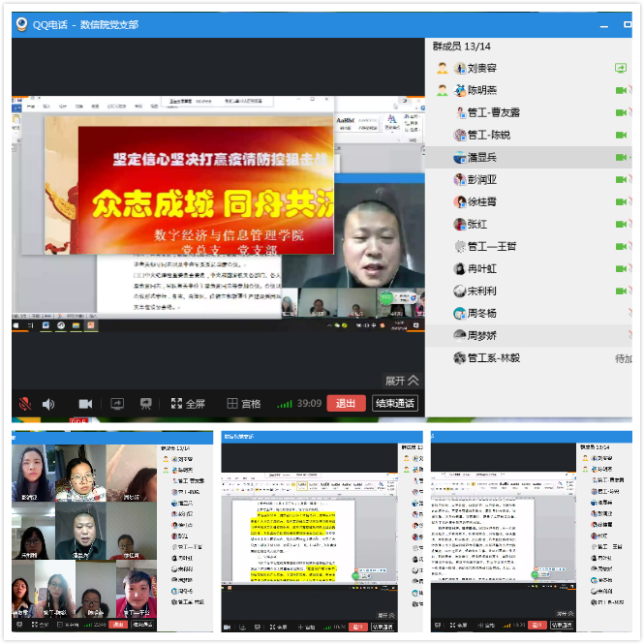Click the screen share icon
The image size is (644, 644).
click(x=117, y=403)
